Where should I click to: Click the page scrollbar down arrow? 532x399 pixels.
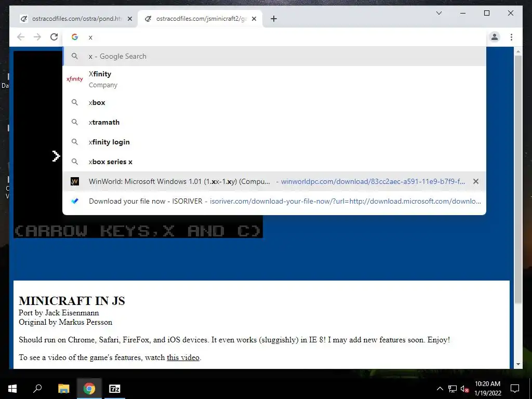point(518,364)
